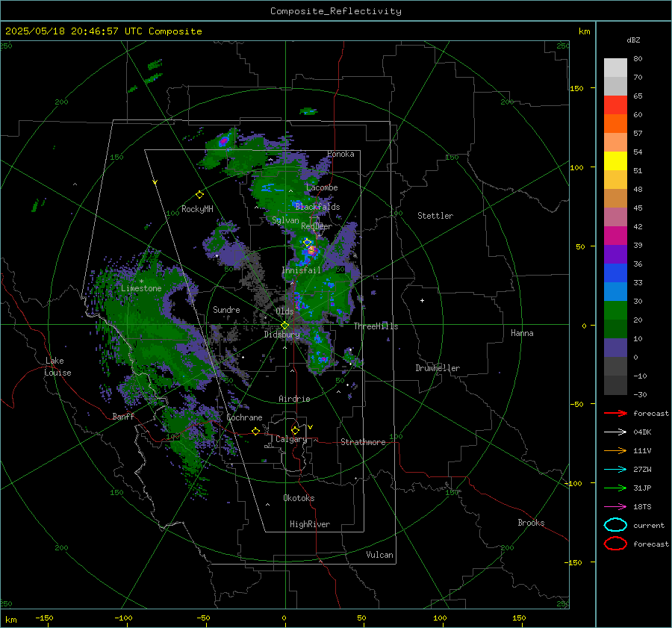Click the Okotoks label
672x628 pixels.
pos(299,497)
